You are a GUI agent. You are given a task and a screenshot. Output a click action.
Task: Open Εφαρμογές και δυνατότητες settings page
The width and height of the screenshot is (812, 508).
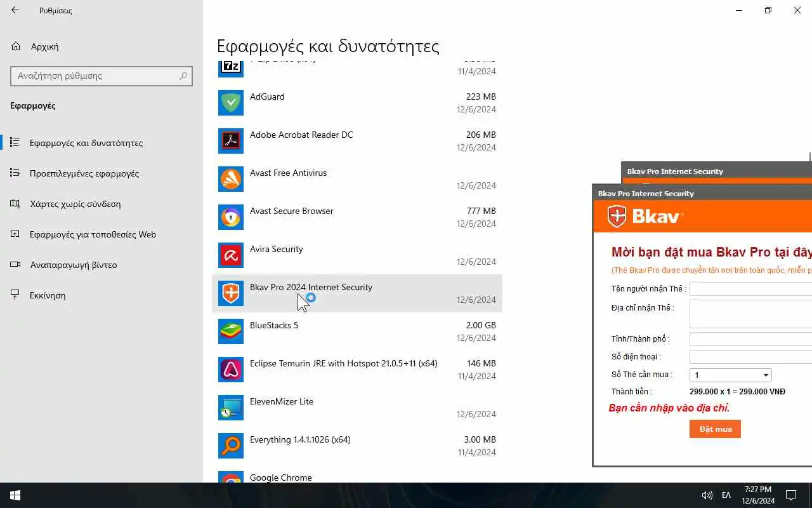(86, 143)
